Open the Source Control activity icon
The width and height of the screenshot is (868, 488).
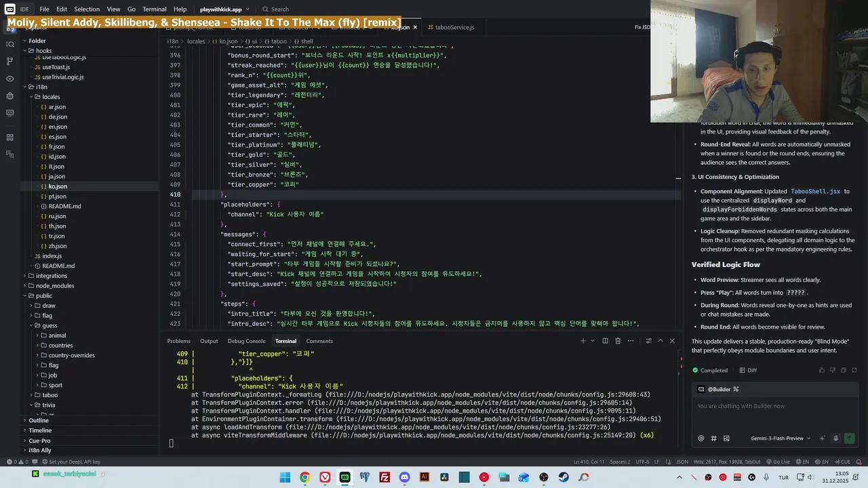click(9, 61)
